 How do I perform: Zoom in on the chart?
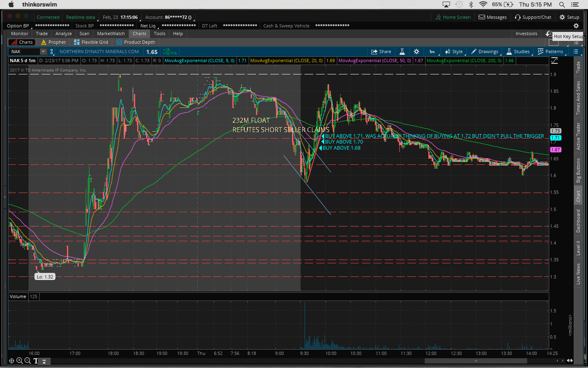pyautogui.click(x=20, y=361)
